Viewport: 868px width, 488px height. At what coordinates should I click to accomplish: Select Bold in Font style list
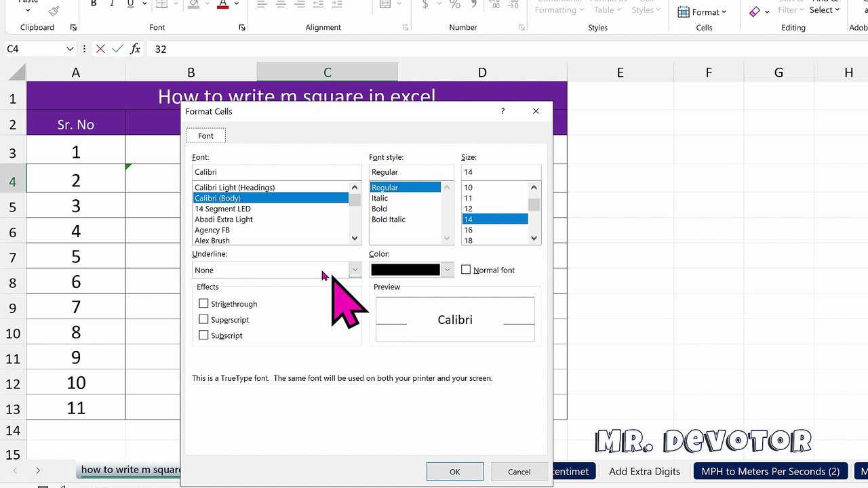(x=405, y=209)
